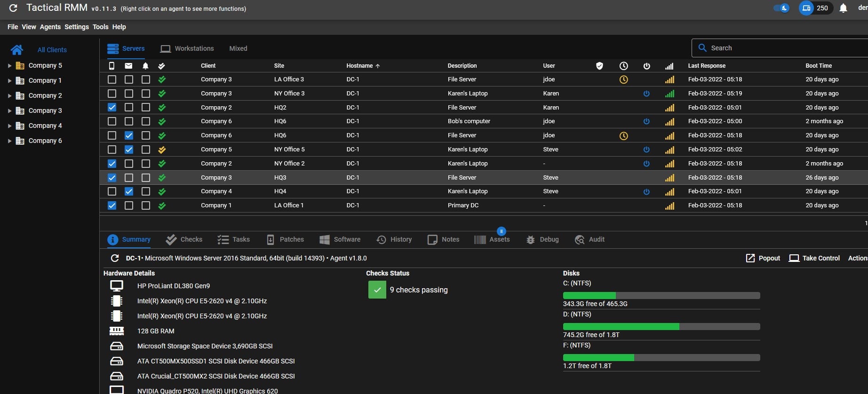Viewport: 868px width, 394px height.
Task: Open the Agents menu
Action: coord(50,27)
